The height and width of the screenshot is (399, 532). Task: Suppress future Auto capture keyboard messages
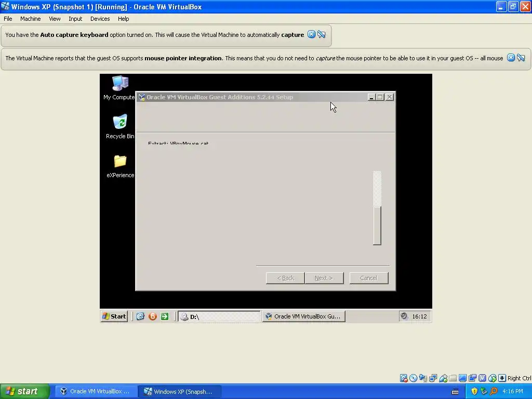[x=321, y=34]
